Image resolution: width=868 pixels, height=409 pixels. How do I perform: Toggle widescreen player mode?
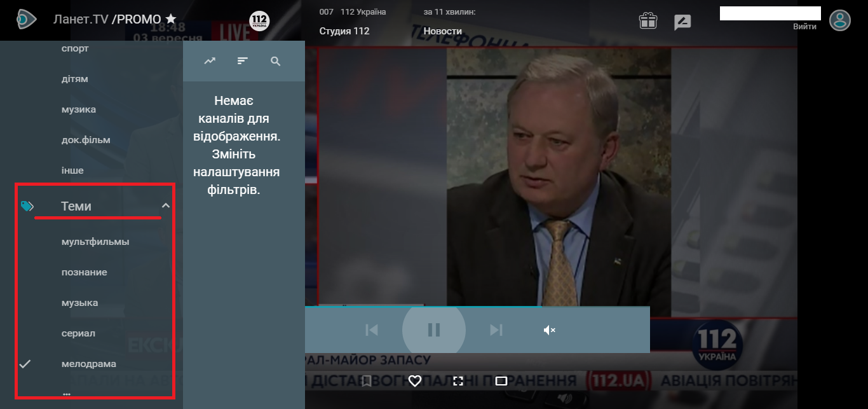[501, 381]
